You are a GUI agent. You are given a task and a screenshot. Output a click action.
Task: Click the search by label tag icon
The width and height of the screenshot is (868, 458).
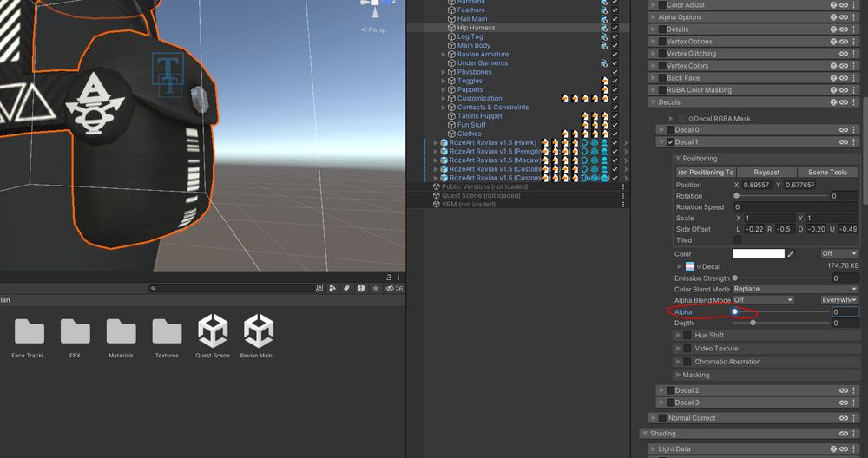tap(346, 288)
